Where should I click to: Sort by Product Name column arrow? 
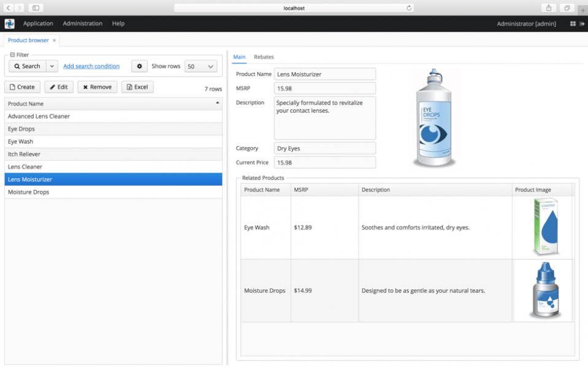[x=217, y=103]
